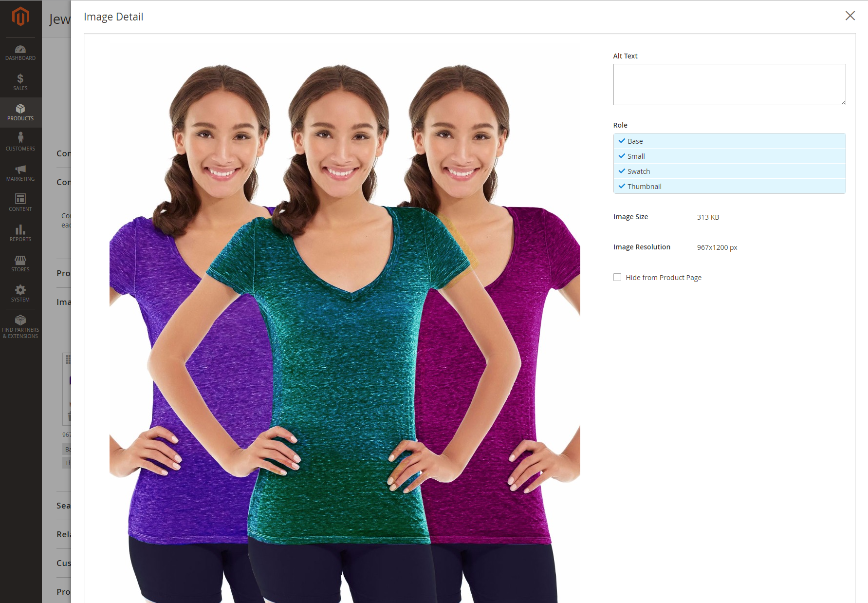This screenshot has height=603, width=868.
Task: Open the Sales dollar icon
Action: (x=20, y=78)
